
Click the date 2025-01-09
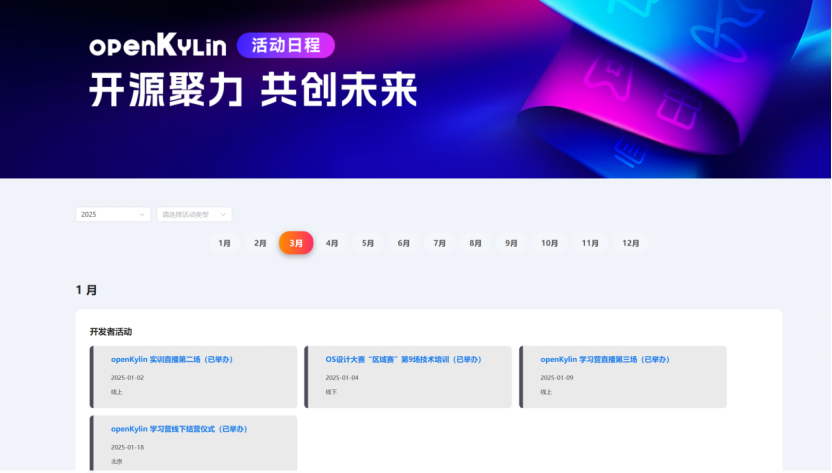[x=557, y=378]
